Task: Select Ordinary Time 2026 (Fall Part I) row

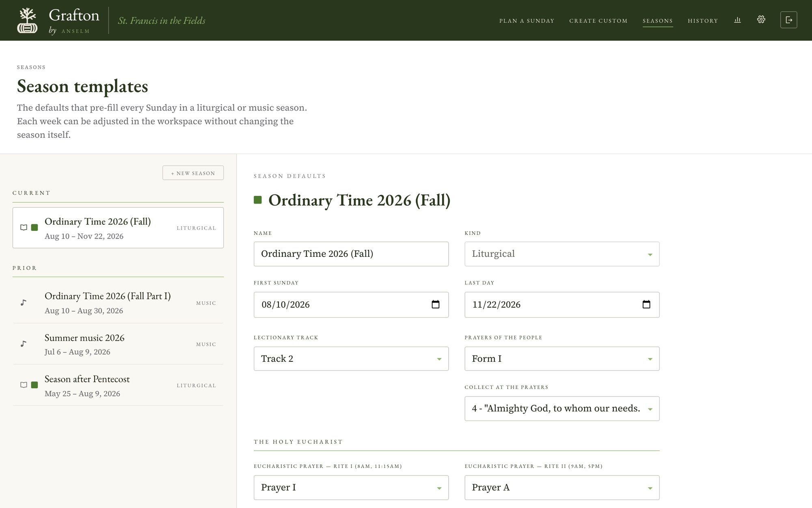Action: coord(118,303)
